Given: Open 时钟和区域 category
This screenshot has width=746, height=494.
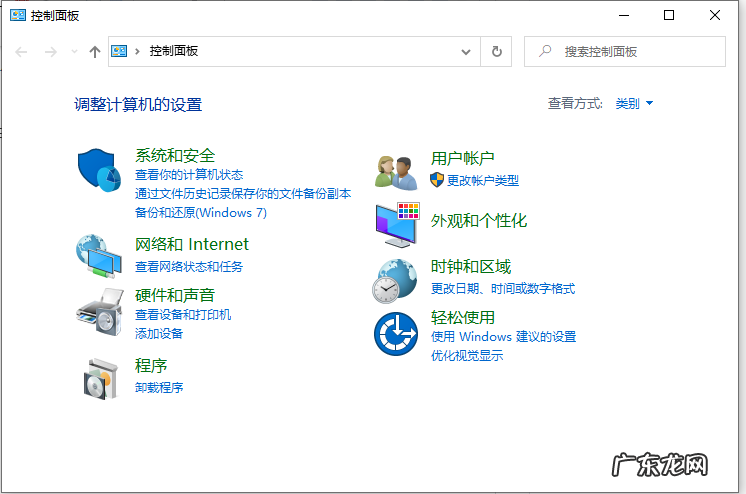Looking at the screenshot, I should click(x=471, y=267).
